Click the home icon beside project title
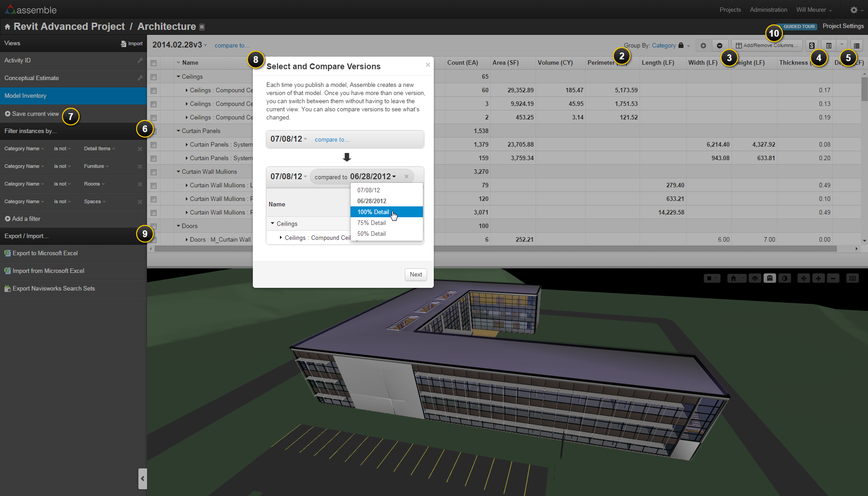 pyautogui.click(x=7, y=27)
